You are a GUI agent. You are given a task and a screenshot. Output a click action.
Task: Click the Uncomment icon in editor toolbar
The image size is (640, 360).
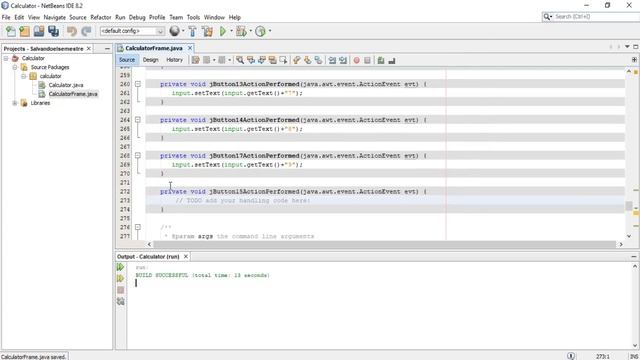point(392,60)
